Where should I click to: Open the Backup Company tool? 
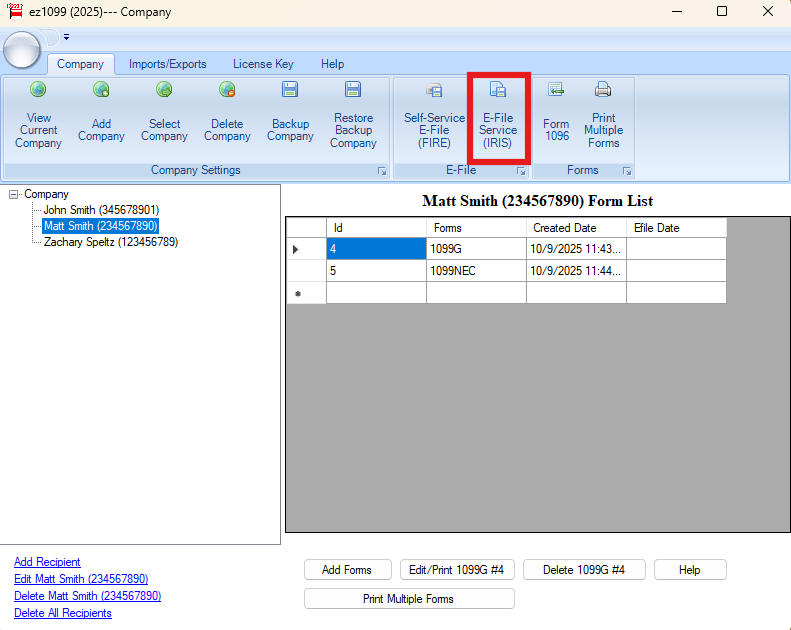(x=290, y=90)
